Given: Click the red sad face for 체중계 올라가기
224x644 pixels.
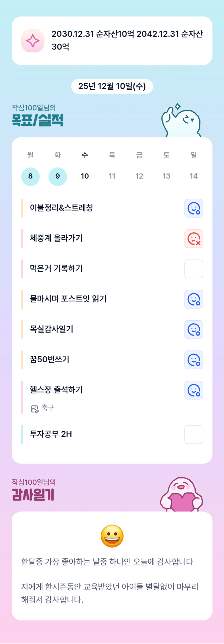Looking at the screenshot, I should 194,239.
